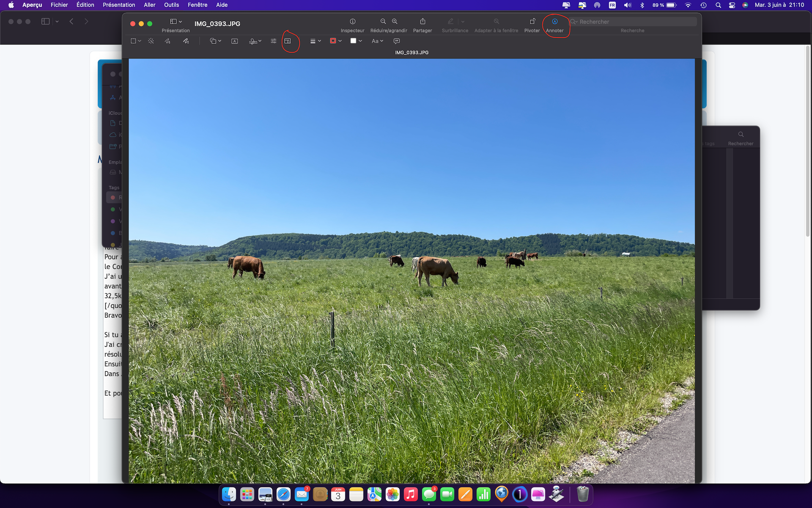This screenshot has height=508, width=812.
Task: Open the Inspecteur info panel
Action: [x=352, y=22]
